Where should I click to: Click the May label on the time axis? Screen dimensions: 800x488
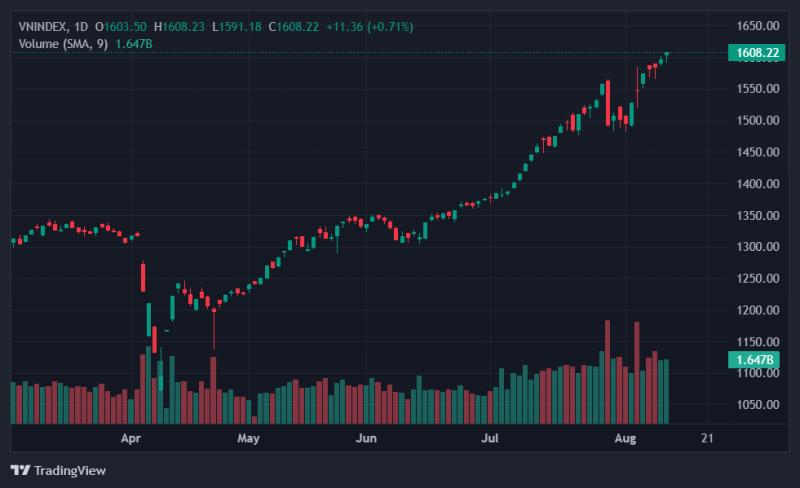[248, 438]
